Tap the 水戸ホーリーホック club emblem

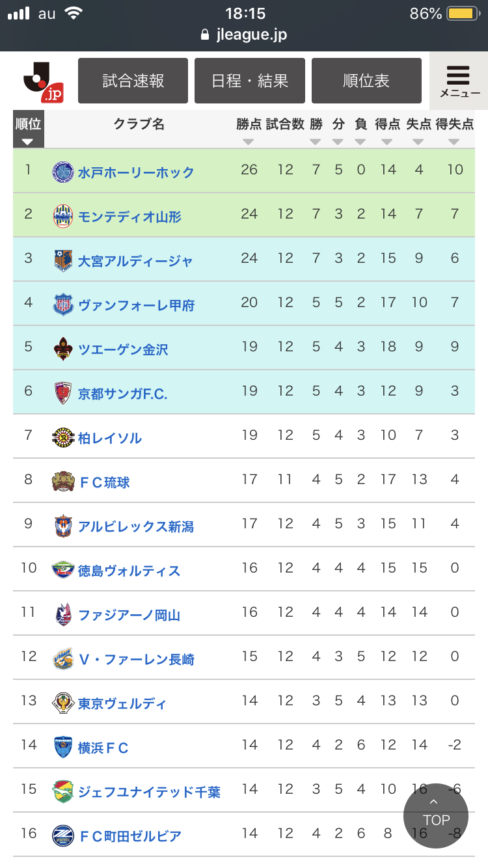(63, 172)
